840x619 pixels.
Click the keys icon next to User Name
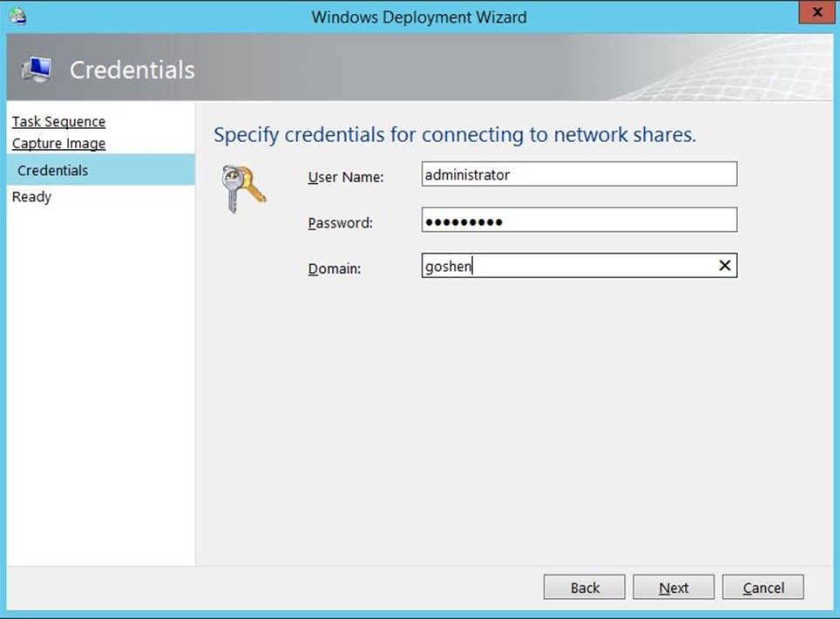click(x=243, y=188)
